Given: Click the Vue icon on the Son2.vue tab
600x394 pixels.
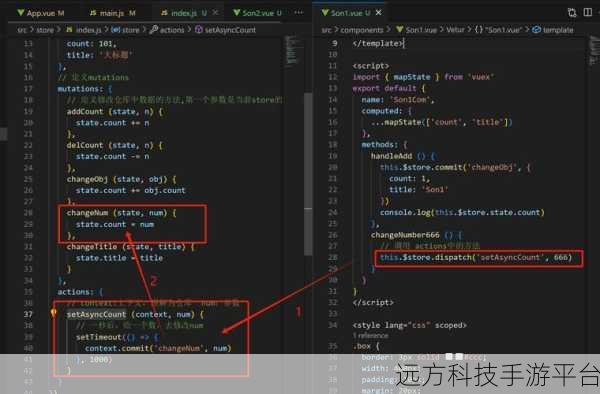Looking at the screenshot, I should (237, 13).
